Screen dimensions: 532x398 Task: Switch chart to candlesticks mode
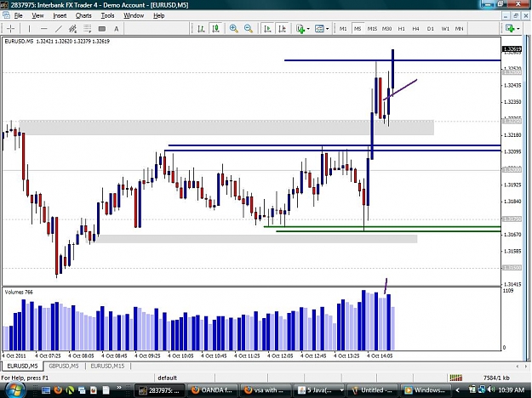pos(216,29)
